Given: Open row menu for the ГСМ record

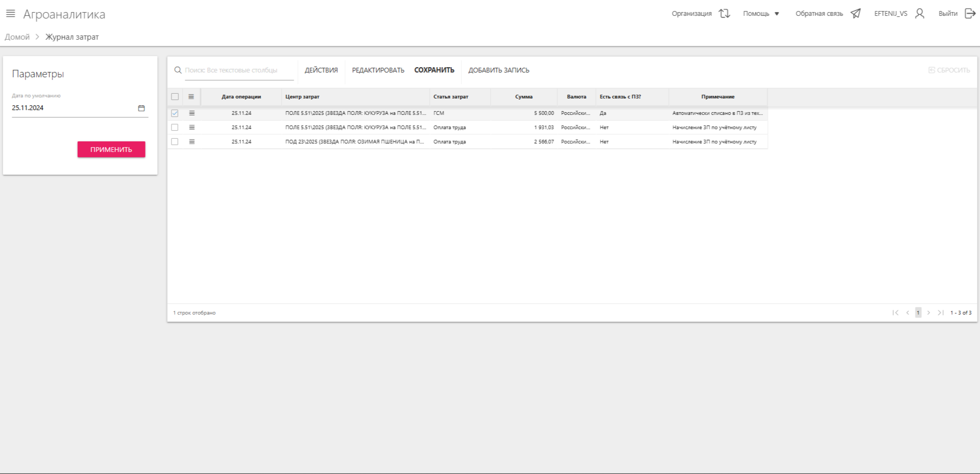Looking at the screenshot, I should pyautogui.click(x=192, y=113).
